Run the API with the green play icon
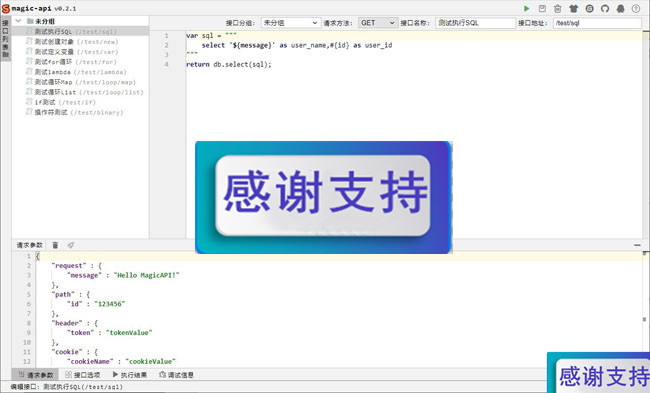 click(526, 8)
